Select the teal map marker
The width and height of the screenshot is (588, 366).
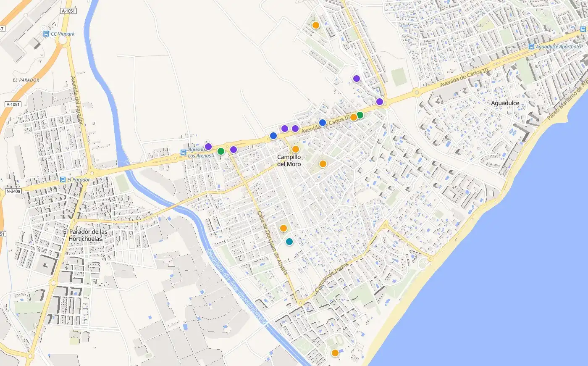(x=289, y=242)
